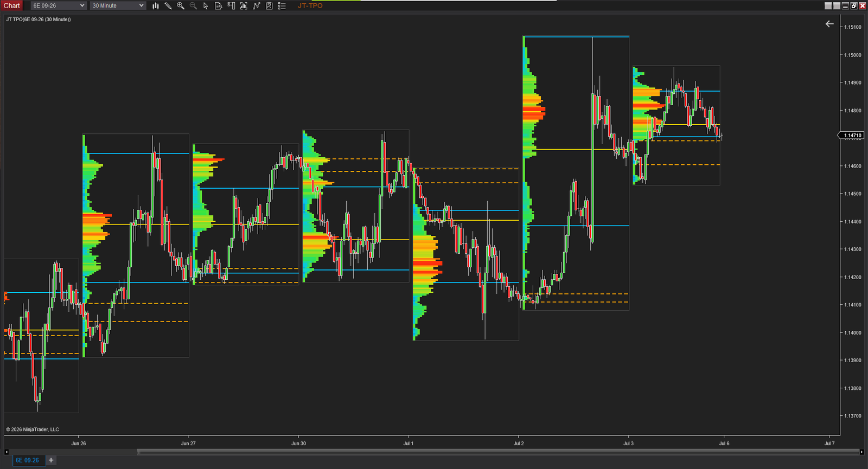868x469 pixels.
Task: Add a new chart tab with the plus button
Action: pyautogui.click(x=51, y=460)
